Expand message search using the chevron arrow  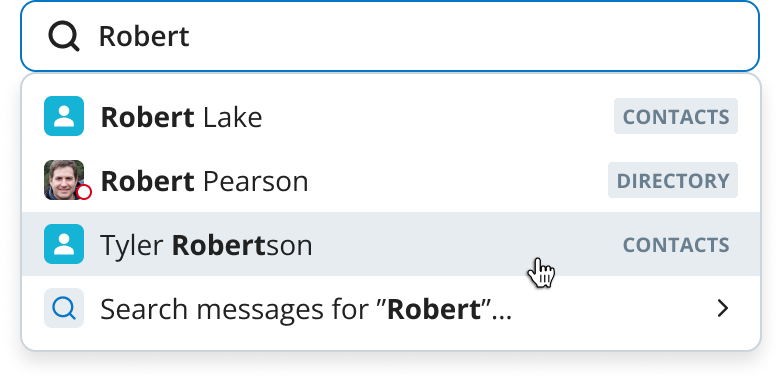click(723, 309)
